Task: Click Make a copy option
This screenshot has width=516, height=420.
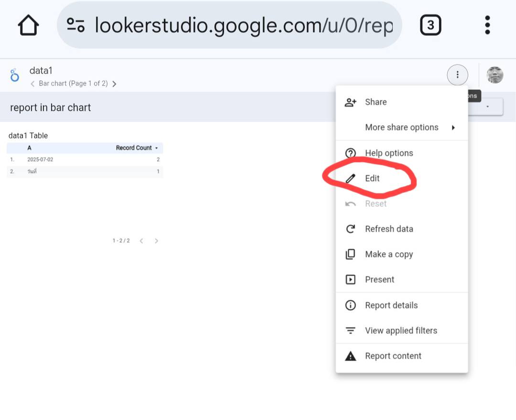Action: pyautogui.click(x=388, y=254)
